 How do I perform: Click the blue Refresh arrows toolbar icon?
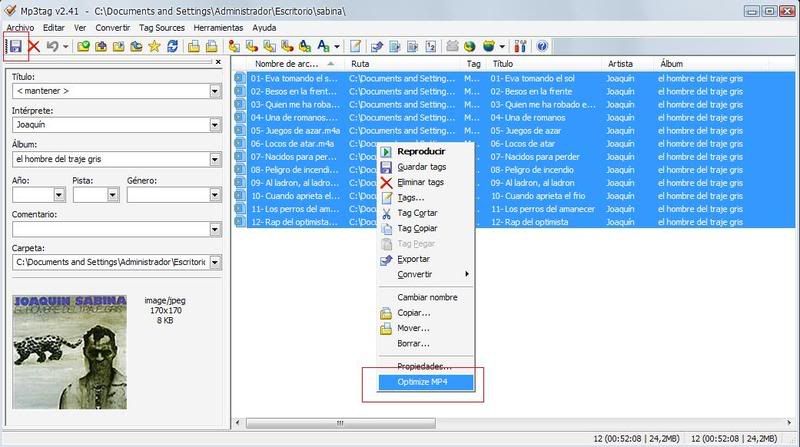[x=172, y=46]
